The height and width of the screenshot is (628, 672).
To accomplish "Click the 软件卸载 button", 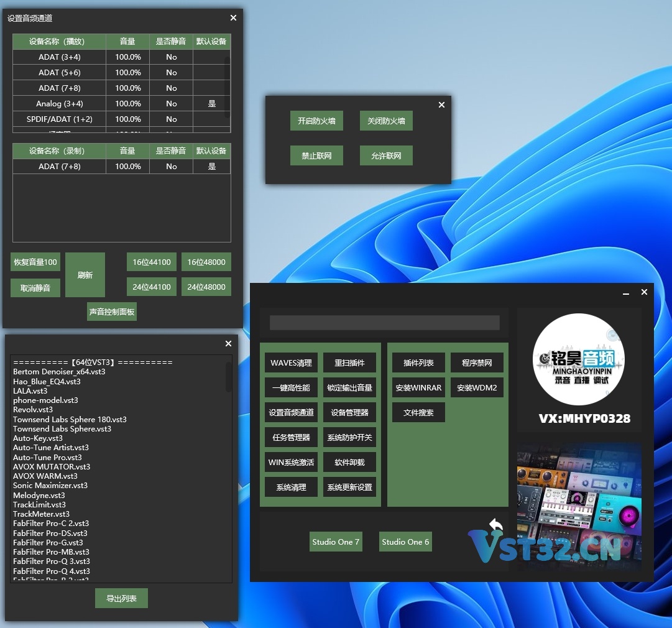I will [350, 463].
